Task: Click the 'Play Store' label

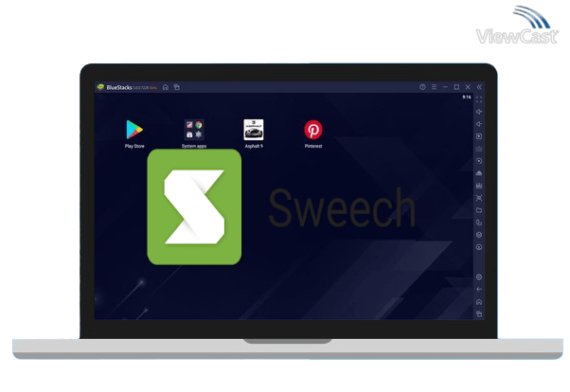Action: (x=134, y=146)
